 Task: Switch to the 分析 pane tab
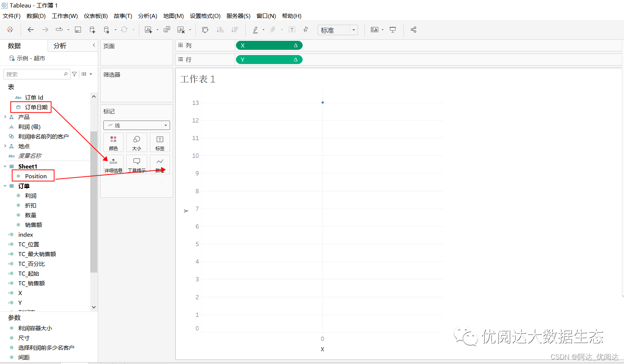[x=60, y=46]
